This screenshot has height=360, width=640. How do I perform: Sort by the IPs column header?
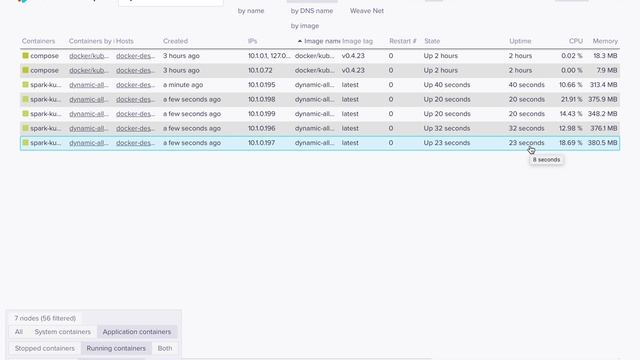[x=252, y=41]
